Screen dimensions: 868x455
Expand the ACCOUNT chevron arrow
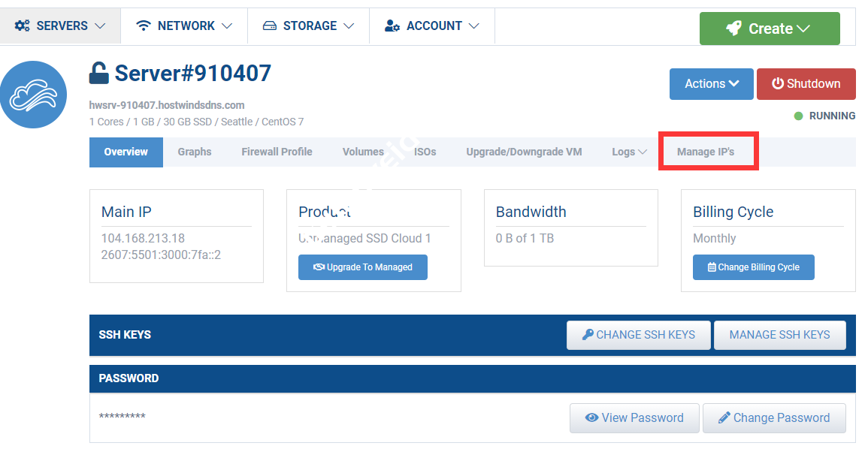coord(474,26)
